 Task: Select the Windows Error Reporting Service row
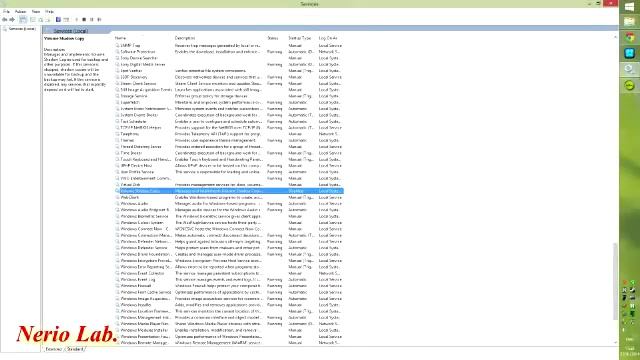[229, 267]
